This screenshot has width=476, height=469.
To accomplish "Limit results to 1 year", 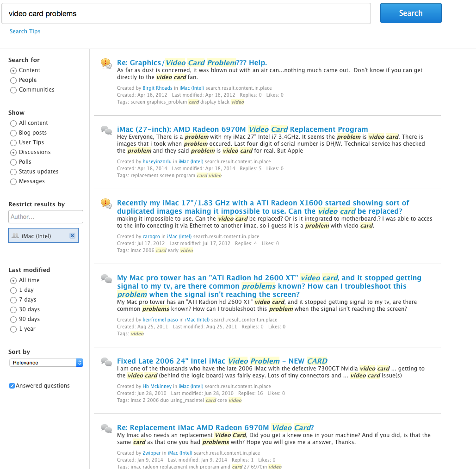I will click(x=13, y=329).
